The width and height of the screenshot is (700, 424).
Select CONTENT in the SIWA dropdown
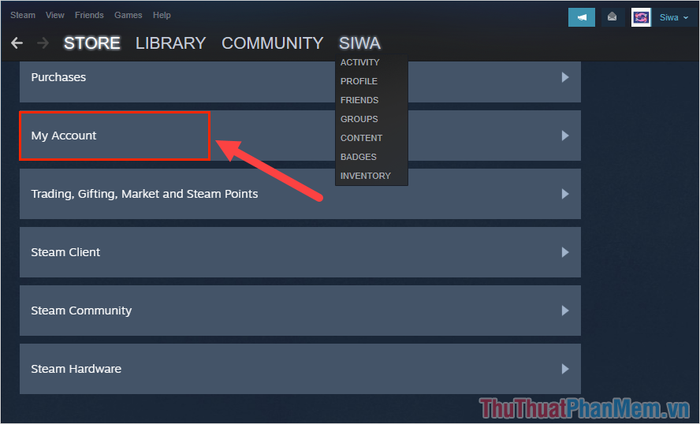[x=361, y=138]
